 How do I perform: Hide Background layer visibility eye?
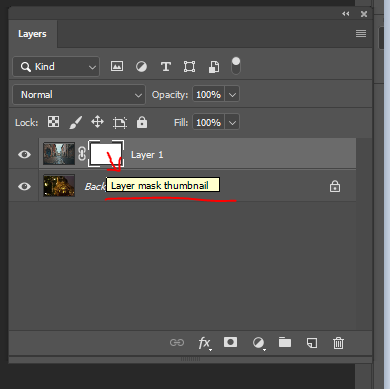click(x=24, y=186)
